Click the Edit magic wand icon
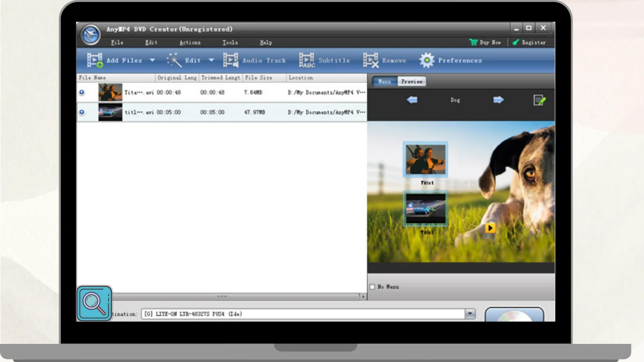Viewport: 644px width, 362px height. click(174, 60)
